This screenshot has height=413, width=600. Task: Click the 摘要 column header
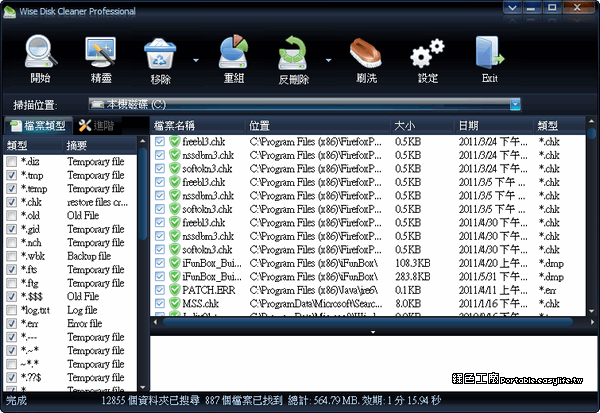tap(99, 145)
